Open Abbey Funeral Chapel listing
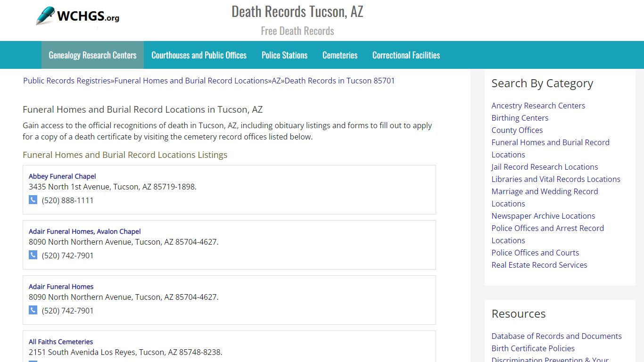 [x=62, y=176]
